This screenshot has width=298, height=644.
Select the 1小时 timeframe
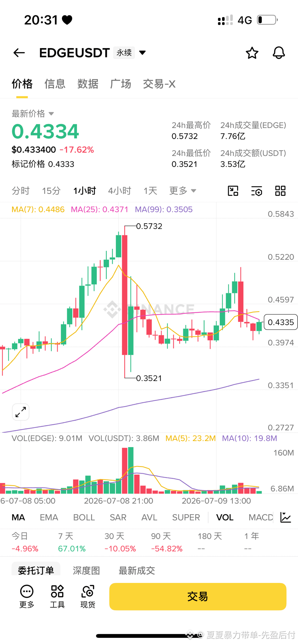point(85,190)
